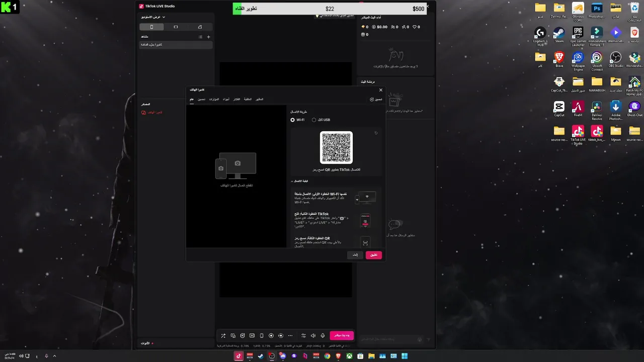644x362 pixels.
Task: Click the QR code image
Action: [336, 147]
